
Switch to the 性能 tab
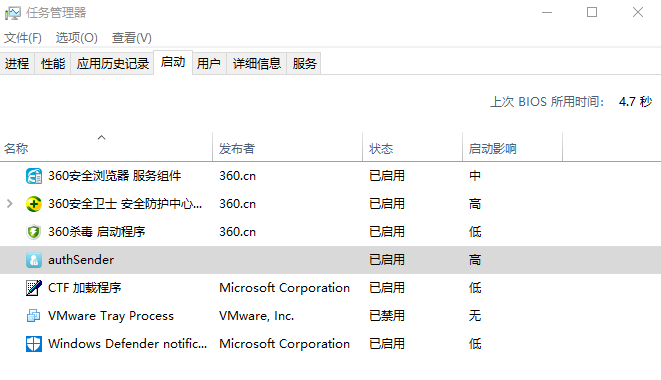[53, 64]
